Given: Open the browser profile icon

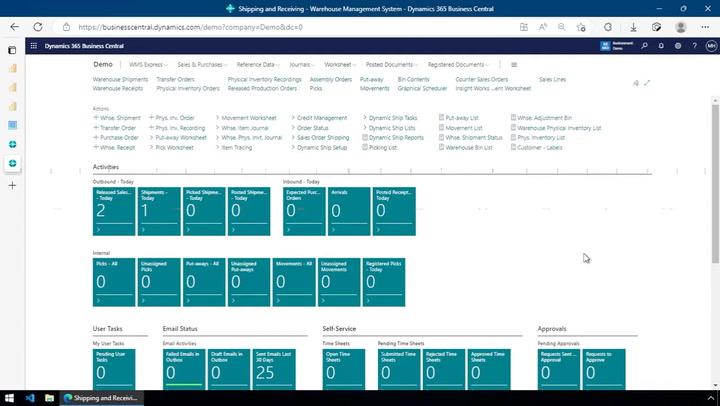Looking at the screenshot, I should (681, 27).
